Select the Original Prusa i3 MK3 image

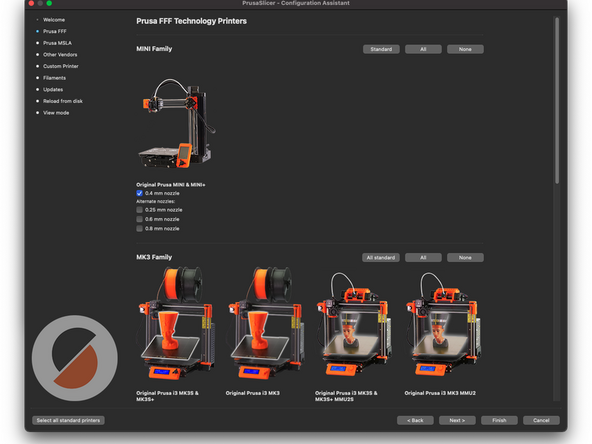tap(266, 323)
